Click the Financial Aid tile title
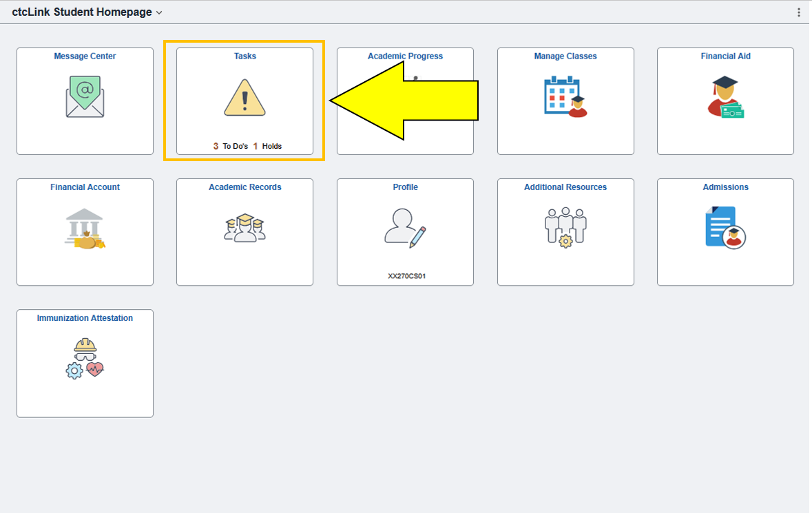 pyautogui.click(x=725, y=56)
